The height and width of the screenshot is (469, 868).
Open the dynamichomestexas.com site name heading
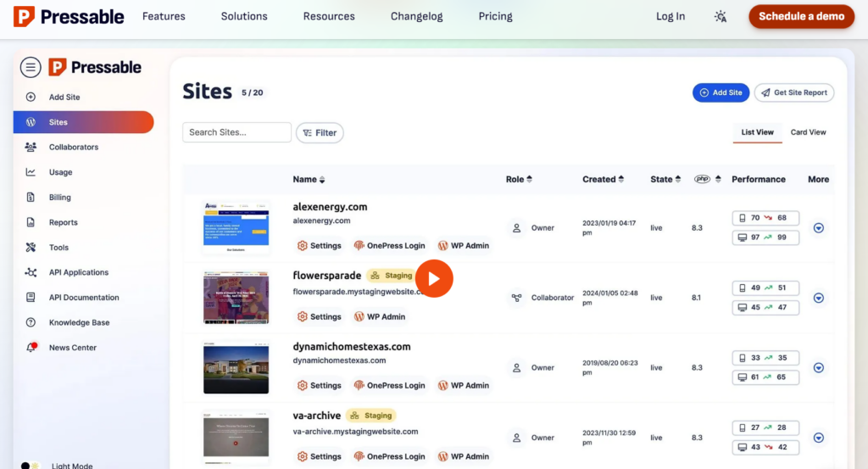click(x=352, y=347)
